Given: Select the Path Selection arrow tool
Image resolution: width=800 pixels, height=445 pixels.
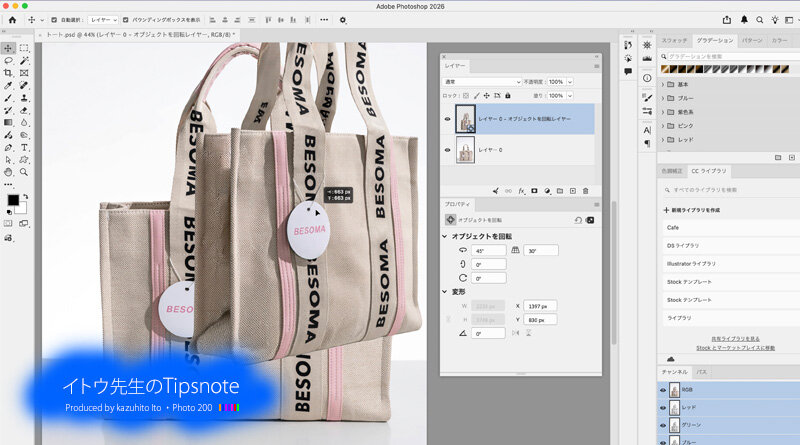Looking at the screenshot, I should (8, 160).
